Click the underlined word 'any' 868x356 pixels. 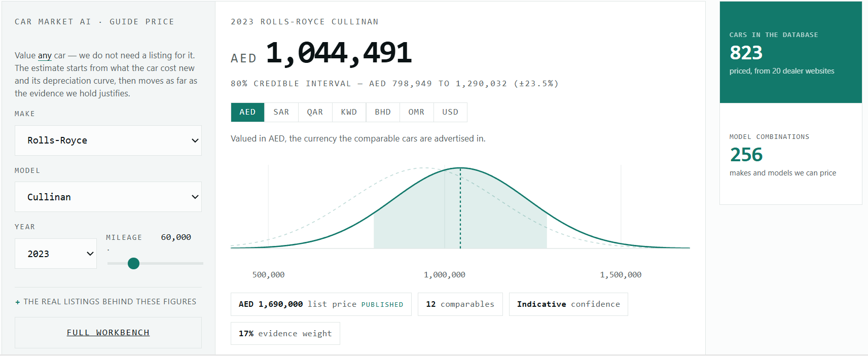click(45, 55)
